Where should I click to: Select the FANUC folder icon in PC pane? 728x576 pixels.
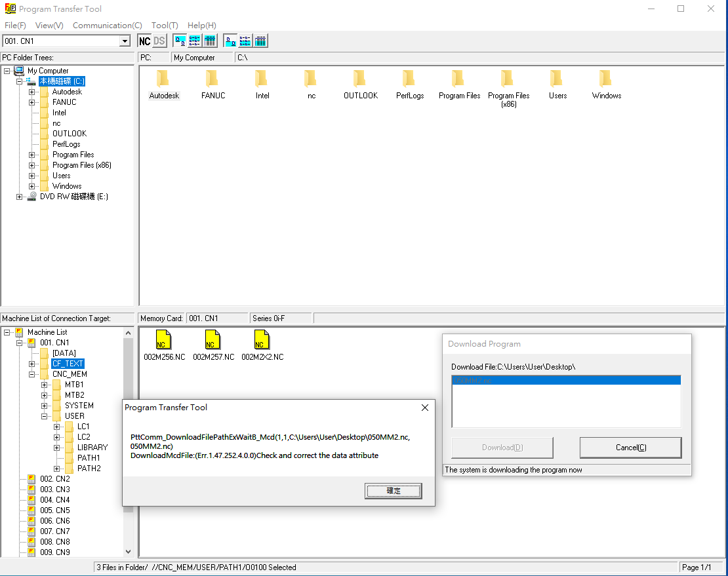pyautogui.click(x=212, y=79)
